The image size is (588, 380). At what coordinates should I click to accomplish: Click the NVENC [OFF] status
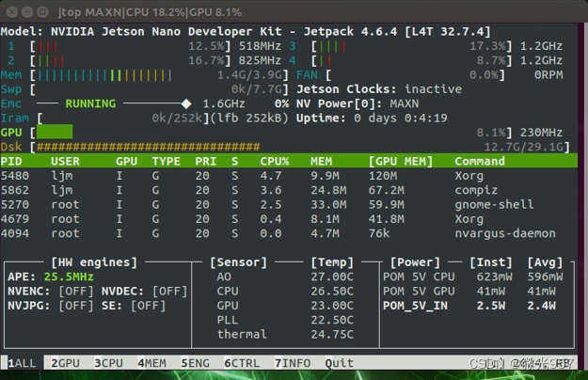pos(76,292)
